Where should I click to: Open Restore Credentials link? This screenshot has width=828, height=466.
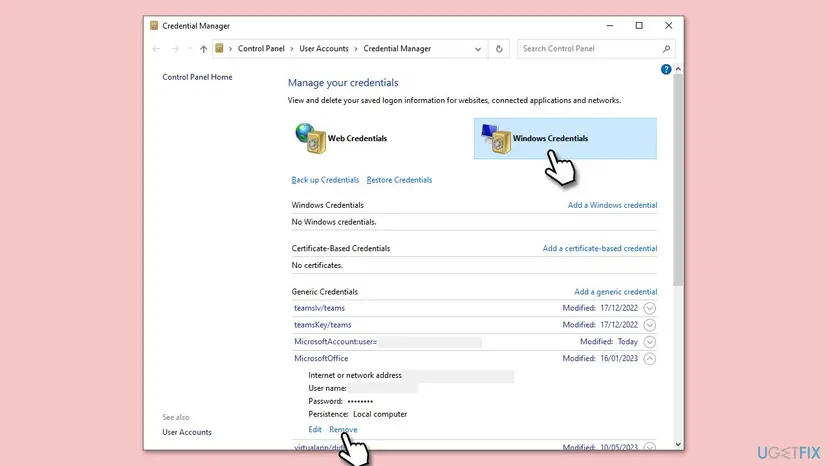(x=399, y=180)
